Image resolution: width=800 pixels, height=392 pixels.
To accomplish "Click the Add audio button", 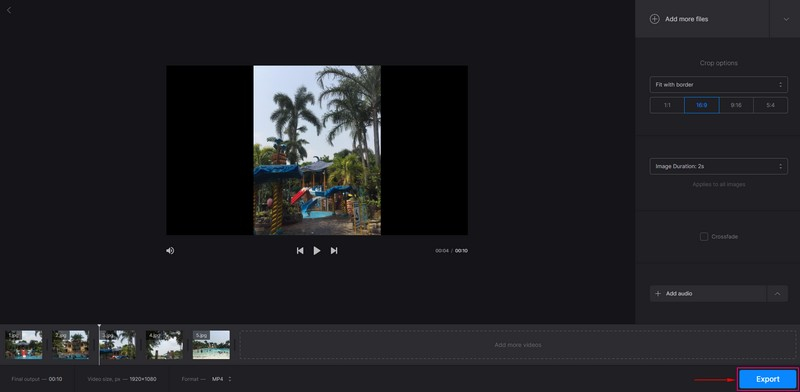I will [708, 293].
